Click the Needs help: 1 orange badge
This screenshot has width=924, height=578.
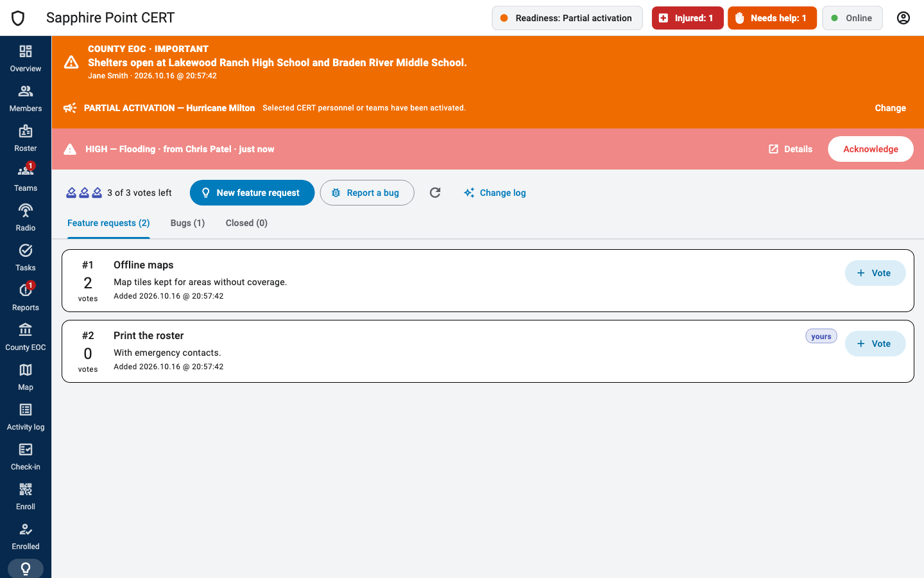(772, 18)
